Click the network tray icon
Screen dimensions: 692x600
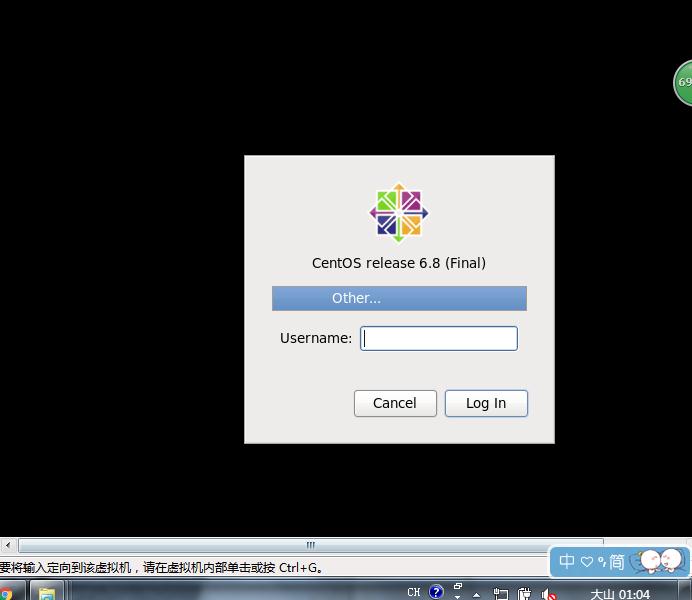click(500, 594)
